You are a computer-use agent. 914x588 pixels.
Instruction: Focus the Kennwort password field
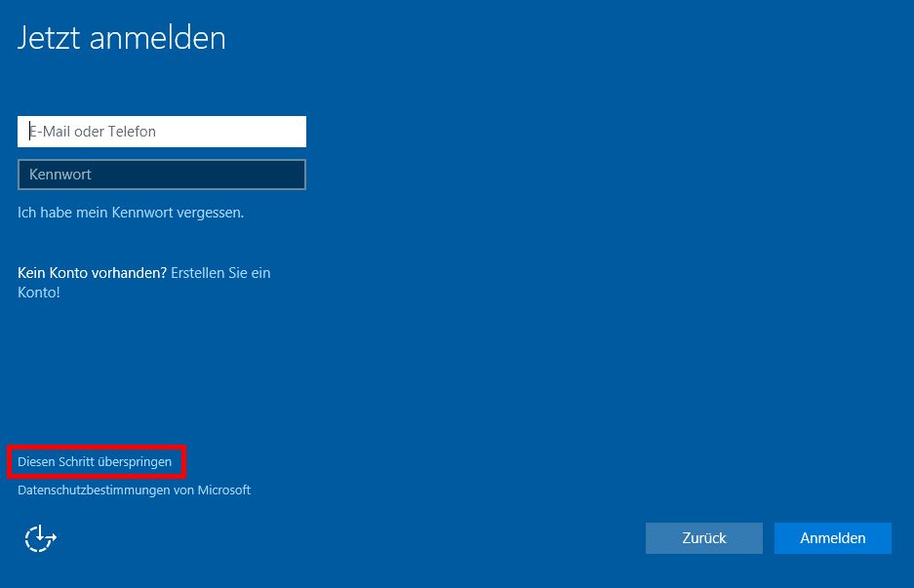162,175
